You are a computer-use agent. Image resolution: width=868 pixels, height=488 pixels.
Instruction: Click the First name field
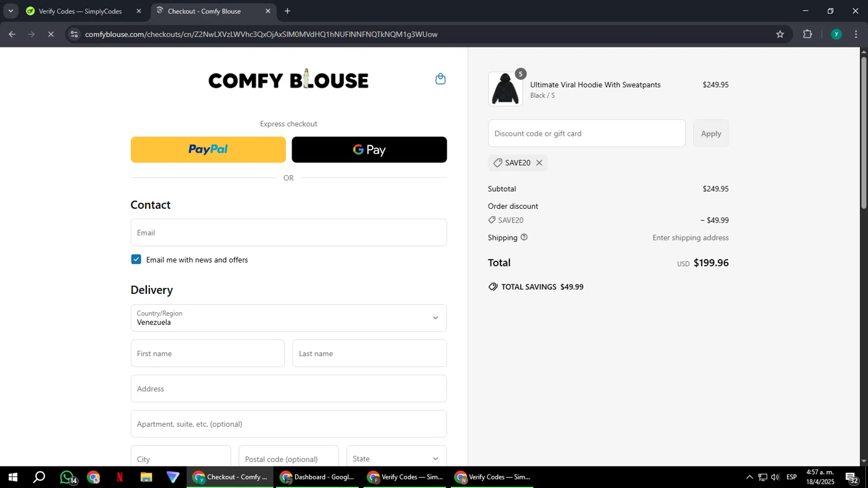click(208, 353)
